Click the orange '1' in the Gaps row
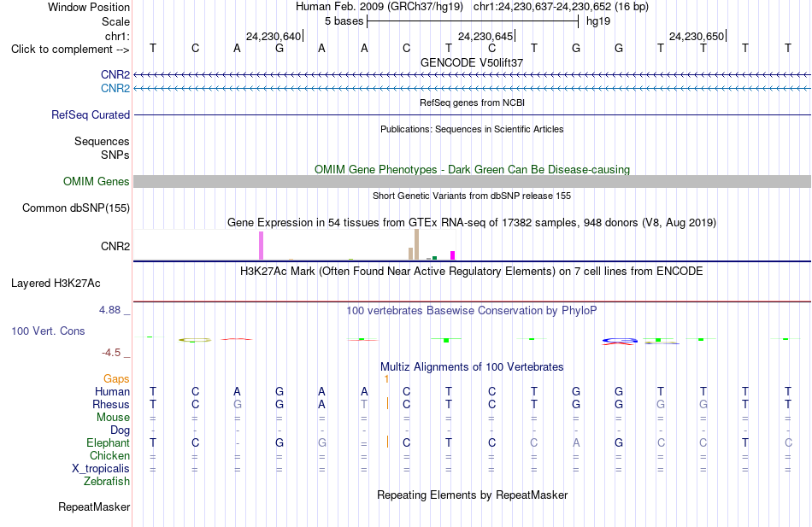Viewport: 812px width, 527px height. tap(387, 379)
